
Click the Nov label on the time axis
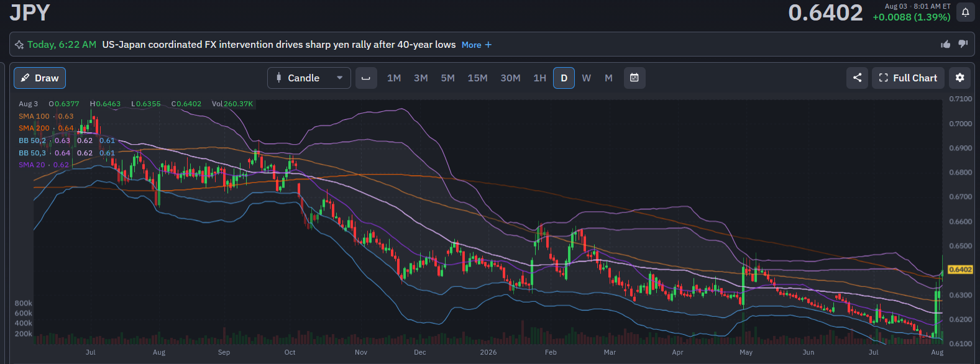click(x=361, y=352)
